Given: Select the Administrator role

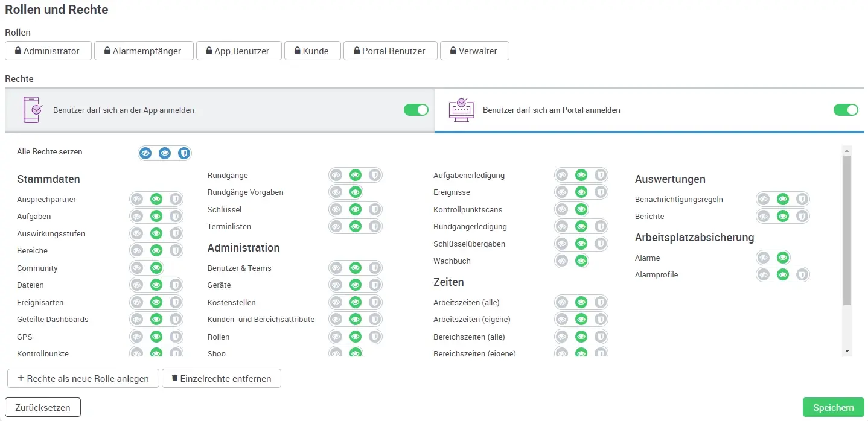Looking at the screenshot, I should pos(48,51).
